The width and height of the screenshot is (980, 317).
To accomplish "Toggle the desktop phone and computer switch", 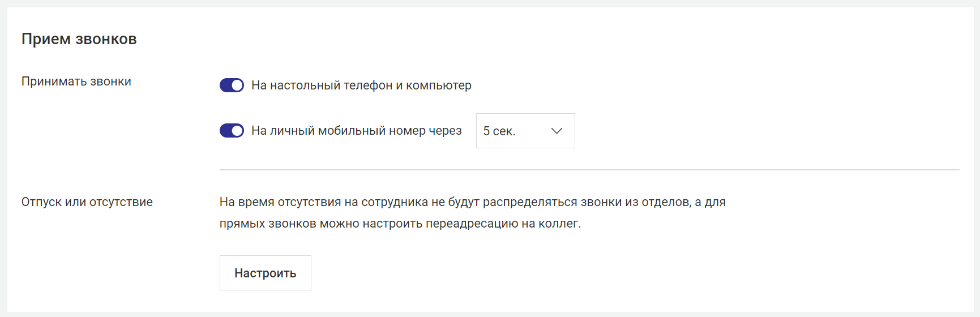I will (x=232, y=85).
